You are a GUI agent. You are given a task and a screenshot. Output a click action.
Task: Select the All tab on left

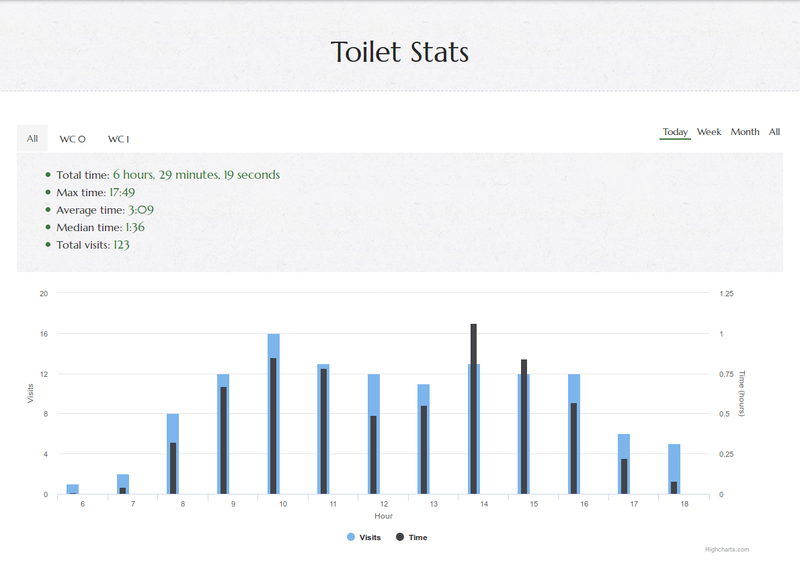pos(32,139)
